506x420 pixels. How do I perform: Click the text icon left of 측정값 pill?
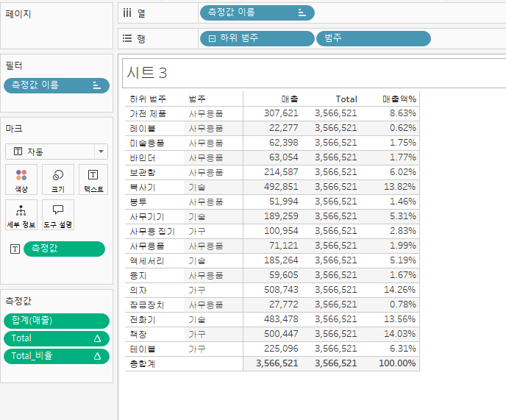[15, 249]
